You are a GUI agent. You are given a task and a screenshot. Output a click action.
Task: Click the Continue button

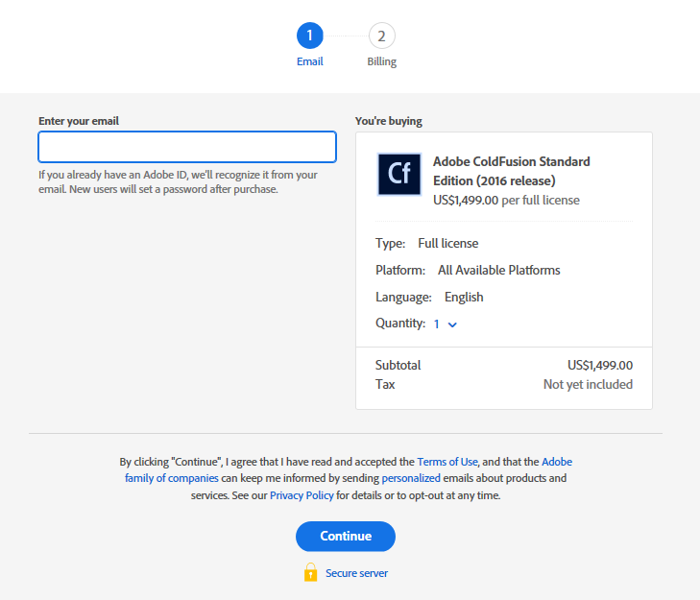click(x=346, y=537)
